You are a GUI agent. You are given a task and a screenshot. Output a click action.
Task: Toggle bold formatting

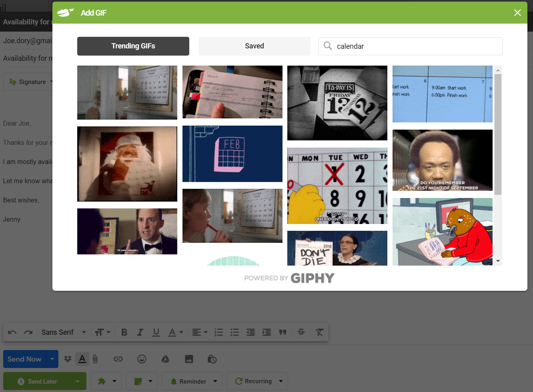(x=124, y=332)
